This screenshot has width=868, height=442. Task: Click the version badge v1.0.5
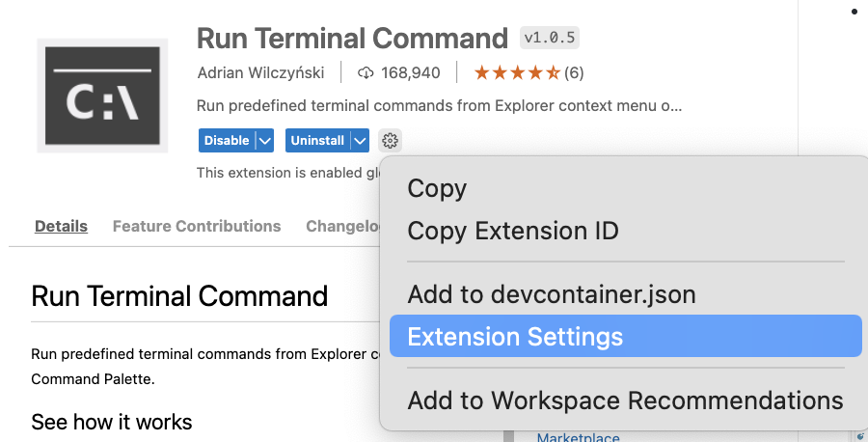549,38
